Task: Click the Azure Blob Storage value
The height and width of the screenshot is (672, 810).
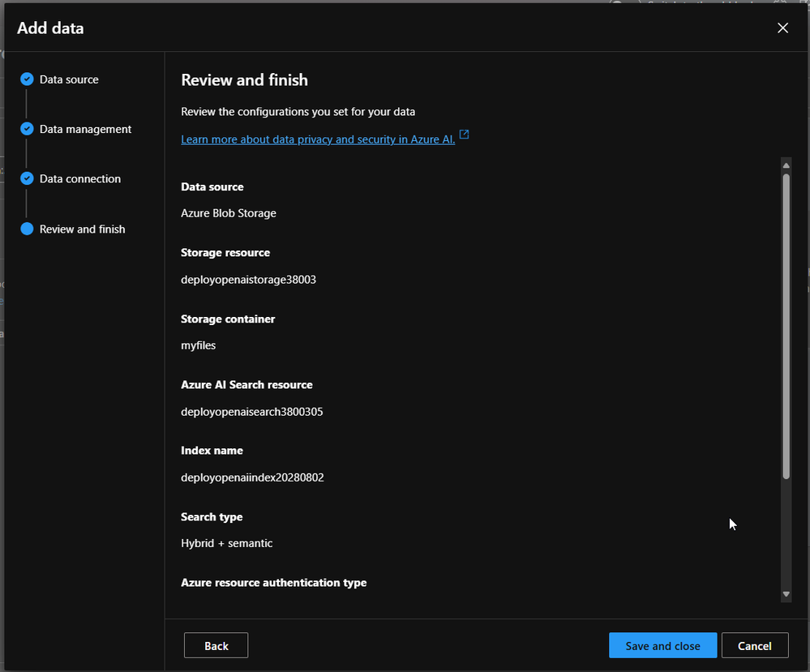Action: [229, 213]
